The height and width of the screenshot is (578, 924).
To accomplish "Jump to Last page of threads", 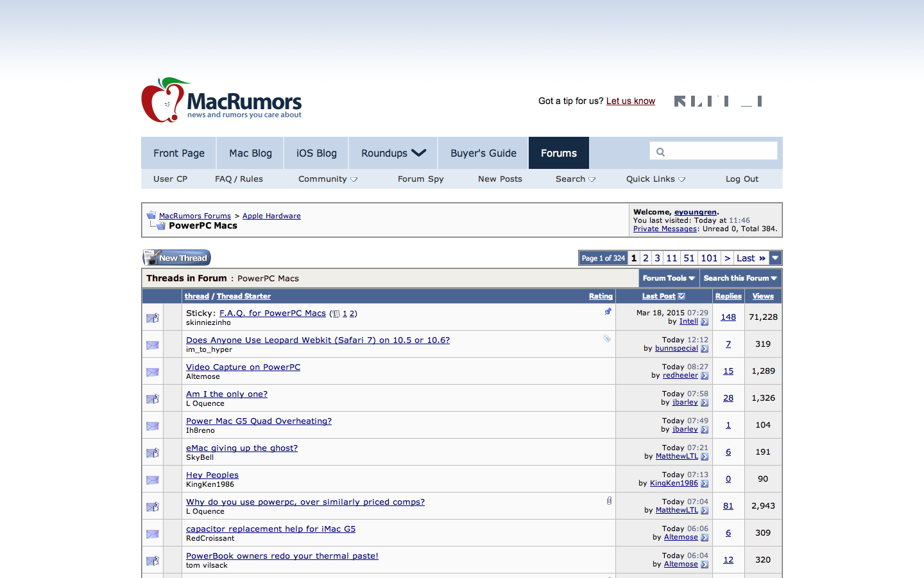I will pyautogui.click(x=751, y=258).
